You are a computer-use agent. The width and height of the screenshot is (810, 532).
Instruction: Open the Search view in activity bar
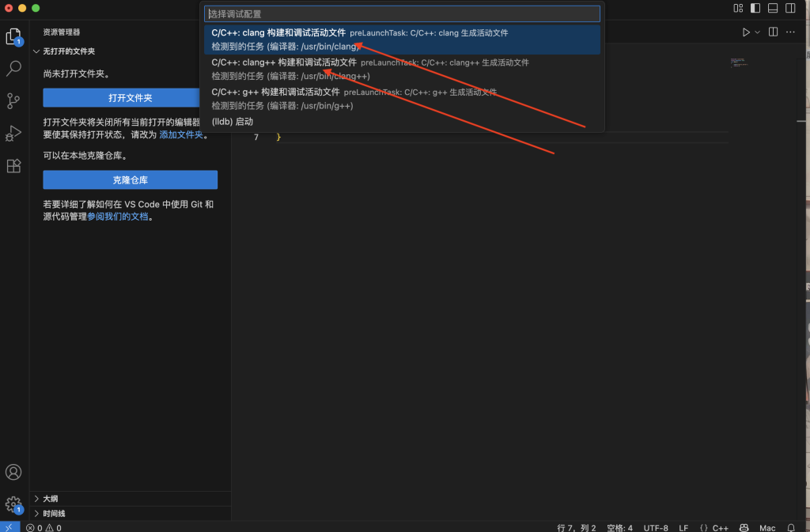(x=13, y=69)
